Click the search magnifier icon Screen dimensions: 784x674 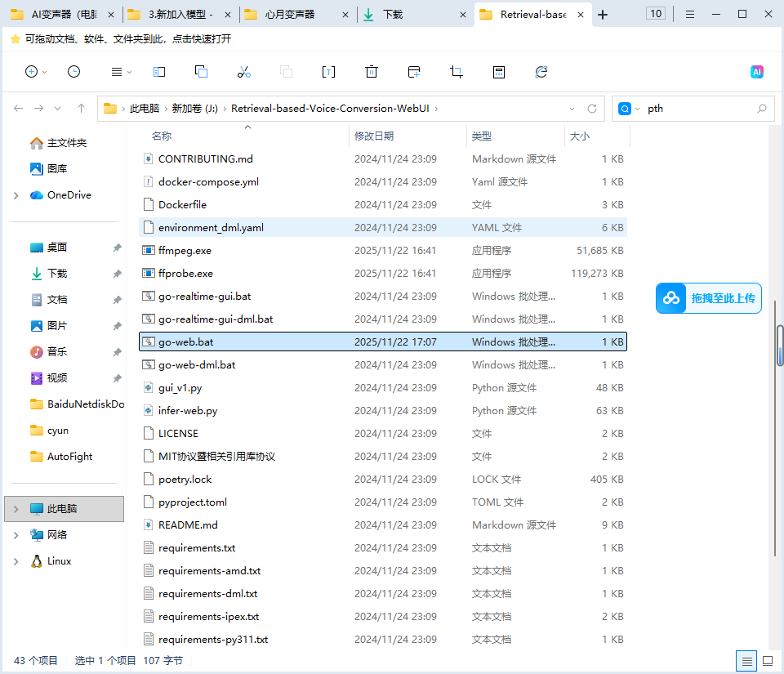761,109
